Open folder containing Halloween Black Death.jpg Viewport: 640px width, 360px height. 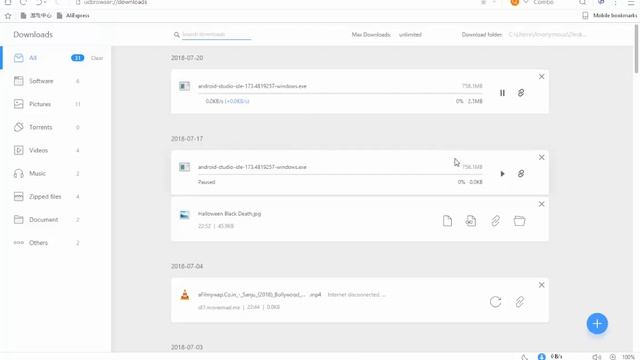click(x=519, y=221)
